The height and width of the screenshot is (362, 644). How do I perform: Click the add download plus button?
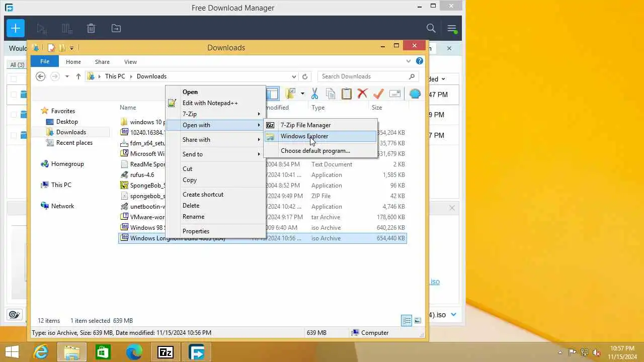click(x=15, y=29)
